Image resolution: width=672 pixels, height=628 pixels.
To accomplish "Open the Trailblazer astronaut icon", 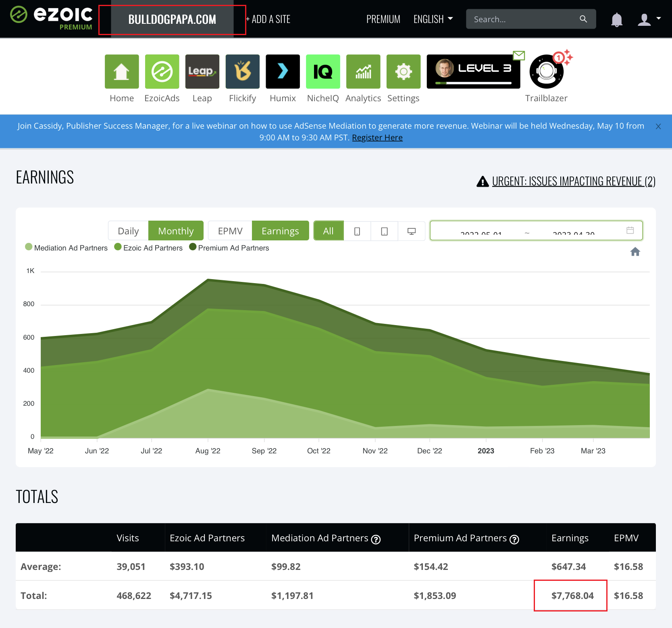I will pos(546,71).
